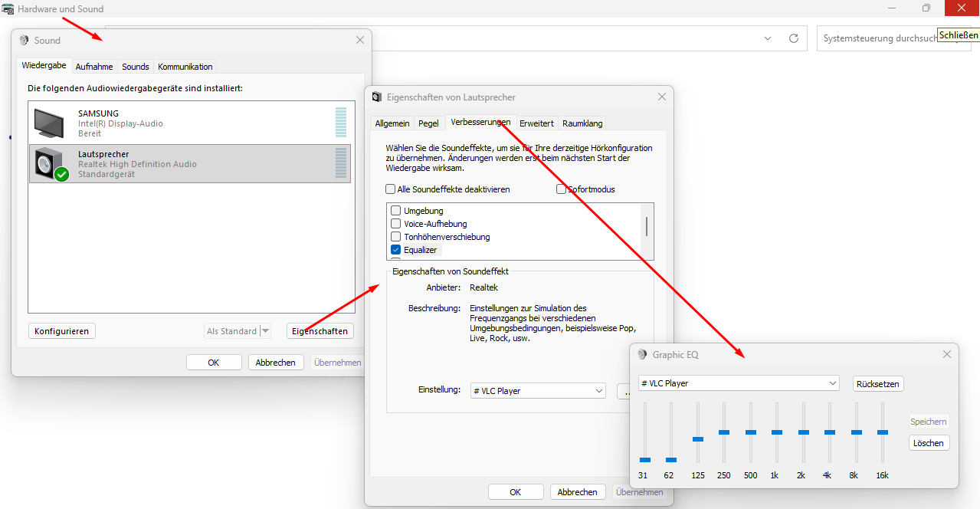Click the Hardware und Sound window icon
The image size is (980, 509).
point(8,9)
